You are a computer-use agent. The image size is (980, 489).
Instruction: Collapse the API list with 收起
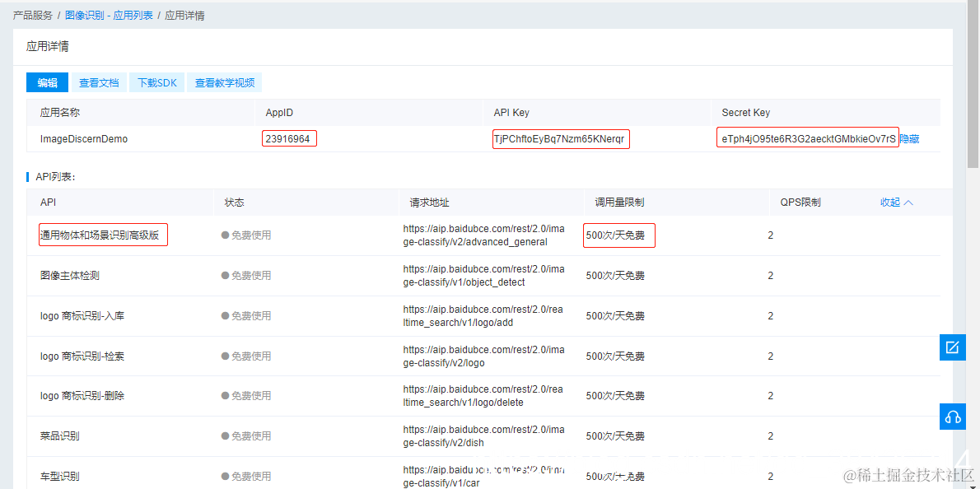pos(897,203)
